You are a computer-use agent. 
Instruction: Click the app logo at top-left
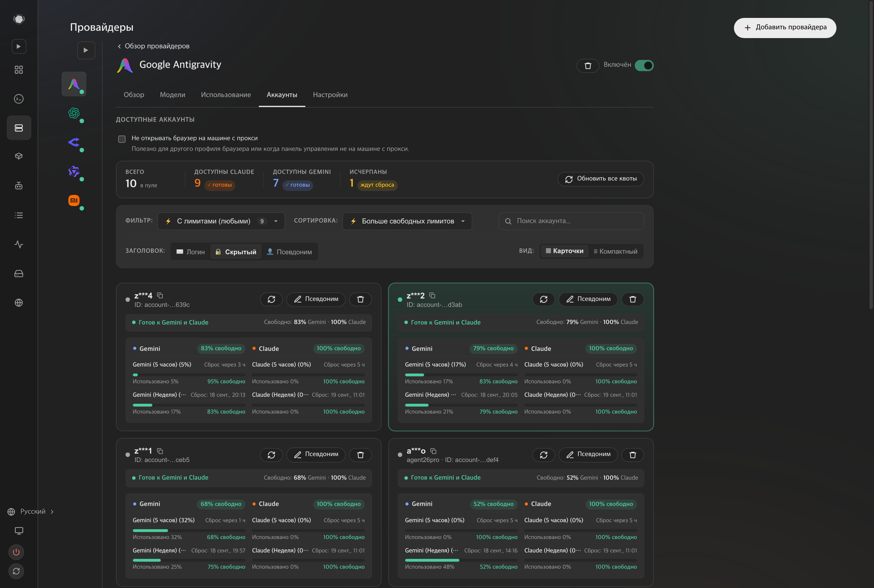tap(19, 19)
